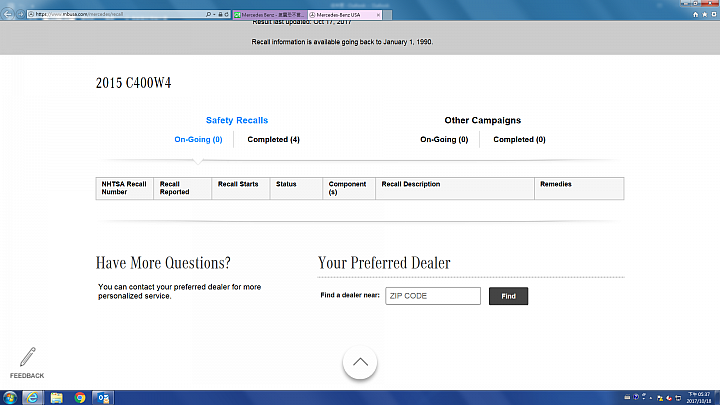
Task: Open the browser Tools gear icon
Action: coord(714,15)
